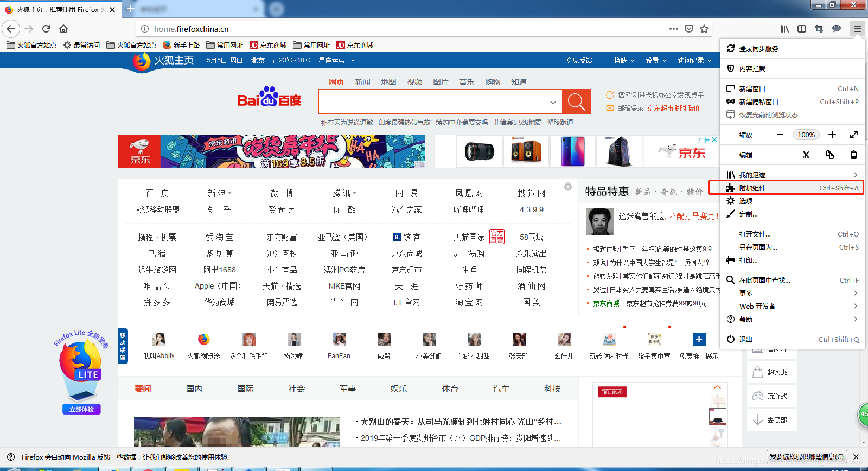The width and height of the screenshot is (868, 471).
Task: Open the 超实惠 sidebar shortcut
Action: click(x=771, y=372)
